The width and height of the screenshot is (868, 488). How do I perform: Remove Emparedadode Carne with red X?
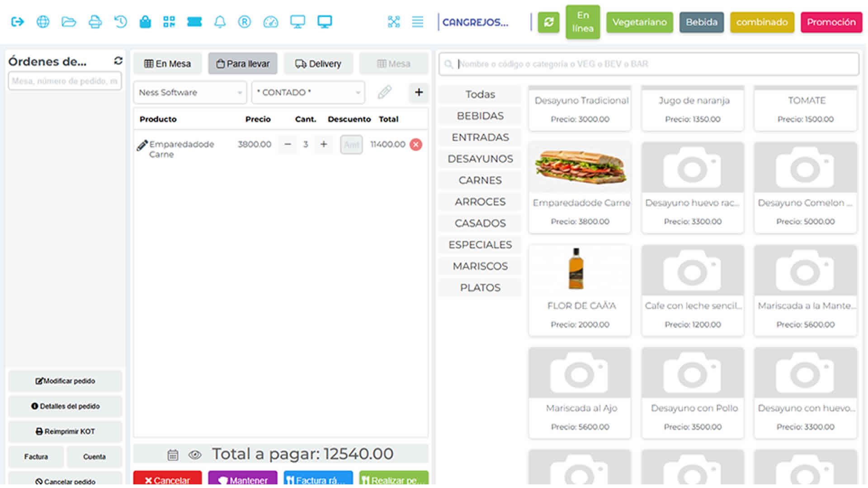(416, 145)
